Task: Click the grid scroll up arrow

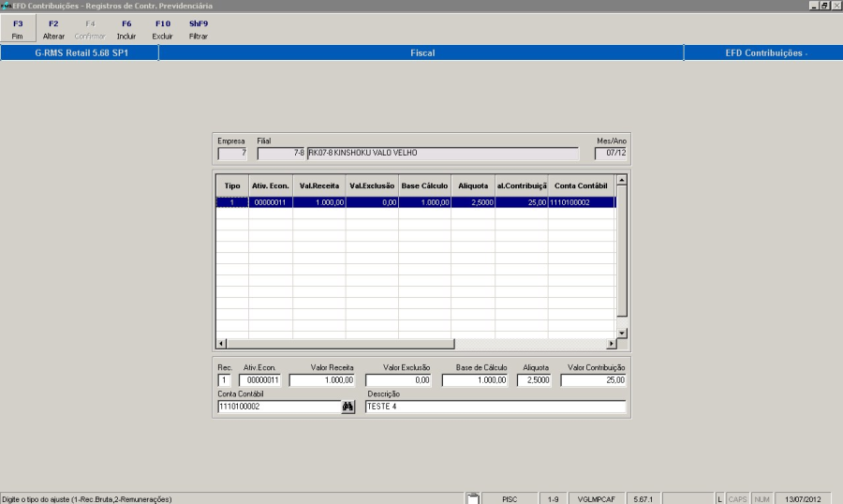Action: click(x=622, y=180)
